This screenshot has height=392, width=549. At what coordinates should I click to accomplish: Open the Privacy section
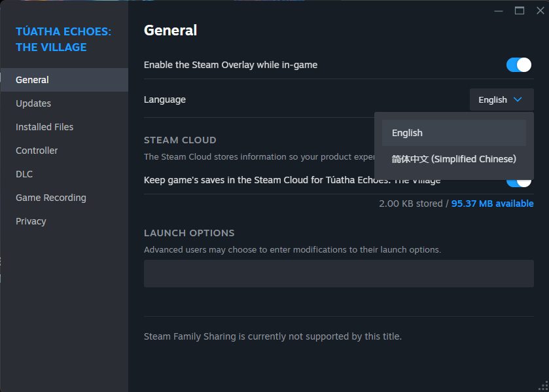(x=31, y=221)
